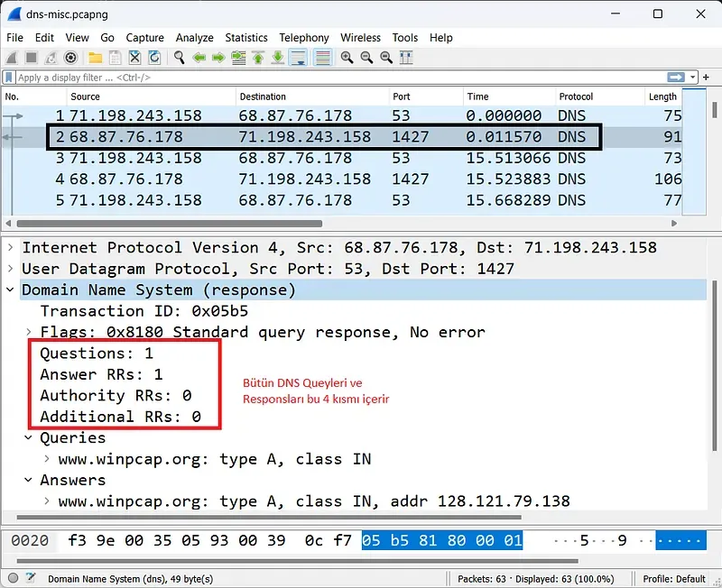Jump to the last packet icon

coord(278,58)
